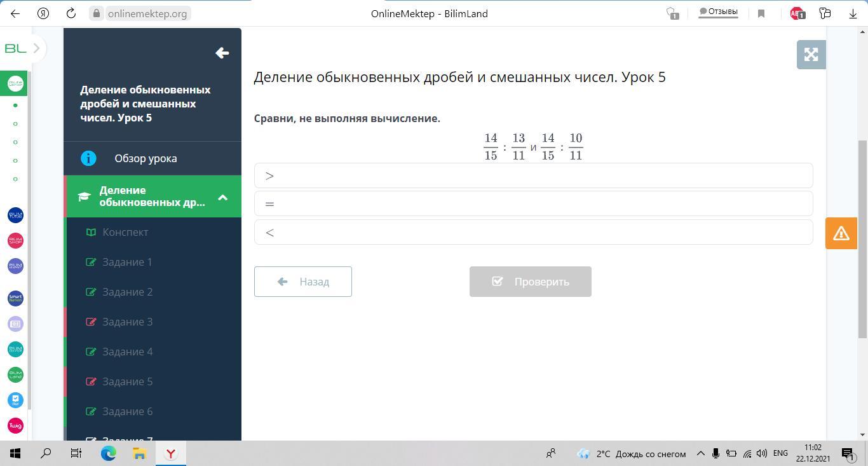Open the clock and date on taskbar
868x466 pixels.
(813, 453)
